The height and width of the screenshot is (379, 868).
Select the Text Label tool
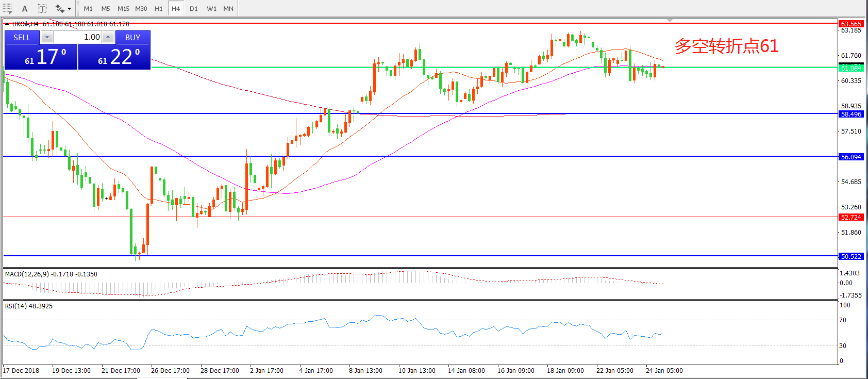click(x=42, y=8)
